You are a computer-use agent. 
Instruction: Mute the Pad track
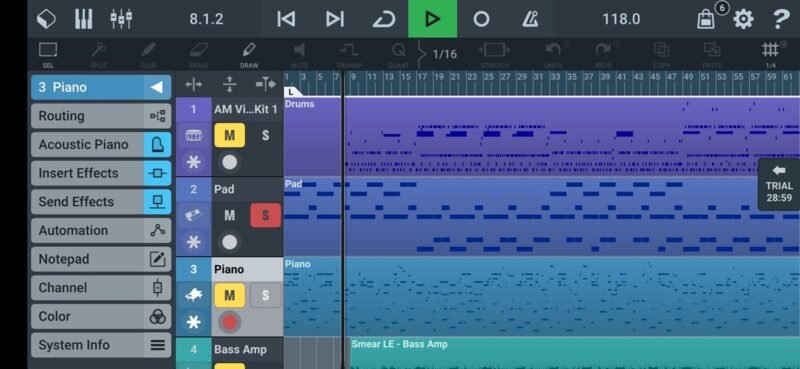coord(230,215)
